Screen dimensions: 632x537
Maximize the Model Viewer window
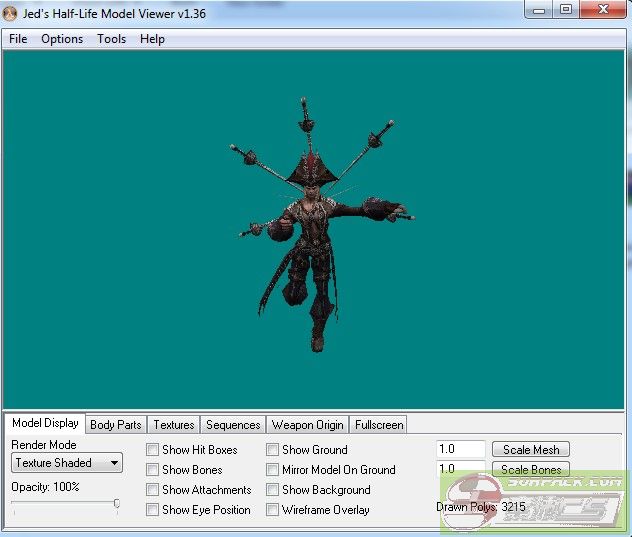[566, 10]
